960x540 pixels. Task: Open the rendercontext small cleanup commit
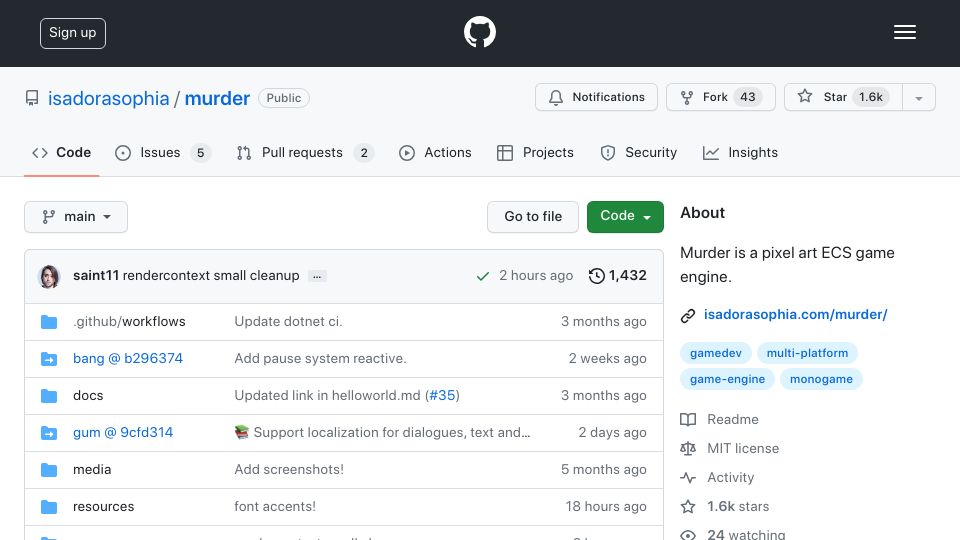[211, 276]
